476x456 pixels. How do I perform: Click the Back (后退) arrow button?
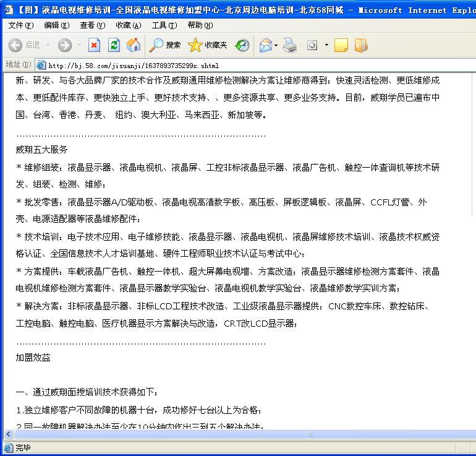tap(15, 45)
